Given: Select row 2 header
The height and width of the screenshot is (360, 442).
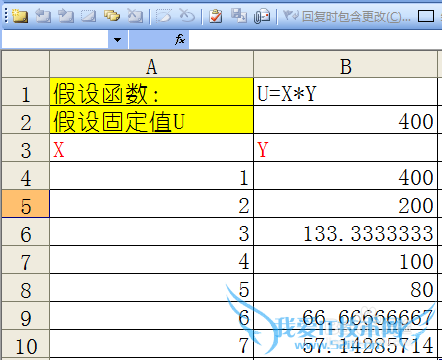Looking at the screenshot, I should pyautogui.click(x=26, y=120).
